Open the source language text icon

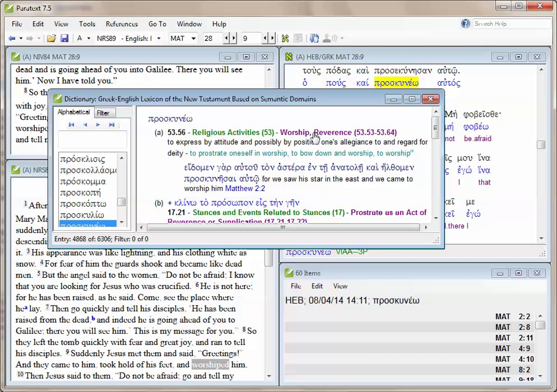(x=285, y=38)
